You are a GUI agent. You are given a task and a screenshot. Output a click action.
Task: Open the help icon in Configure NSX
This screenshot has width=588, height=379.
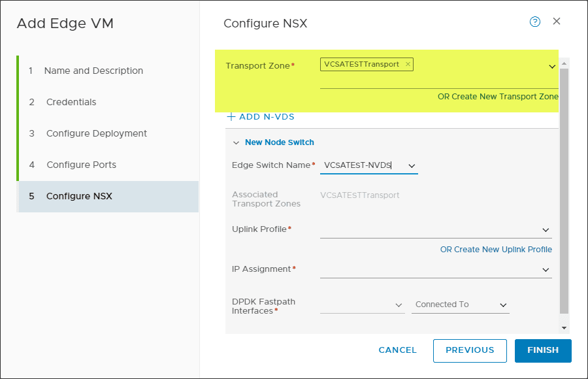[534, 22]
